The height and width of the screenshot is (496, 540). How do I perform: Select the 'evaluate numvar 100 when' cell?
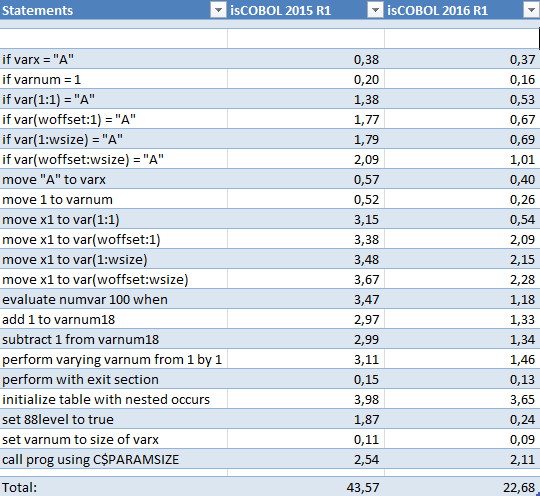pyautogui.click(x=114, y=299)
